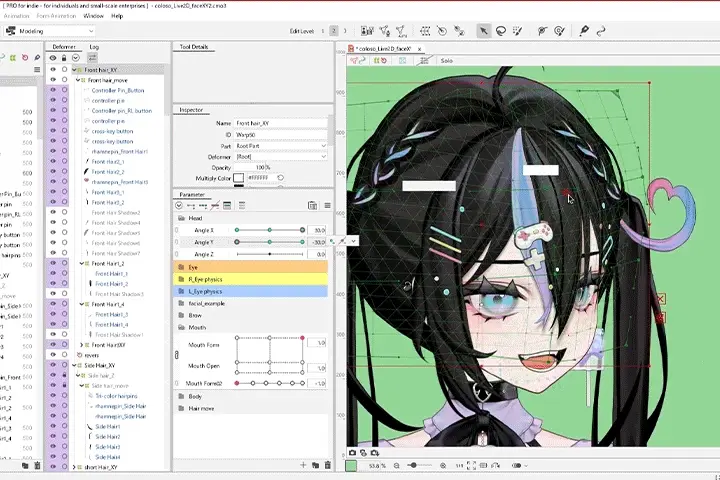The width and height of the screenshot is (720, 480).
Task: Click the Mouth Form02 value field
Action: pos(317,383)
